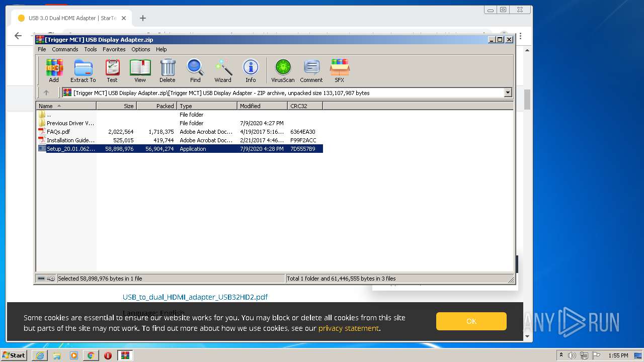Open the archive Comment tool
The height and width of the screenshot is (362, 644).
[311, 70]
